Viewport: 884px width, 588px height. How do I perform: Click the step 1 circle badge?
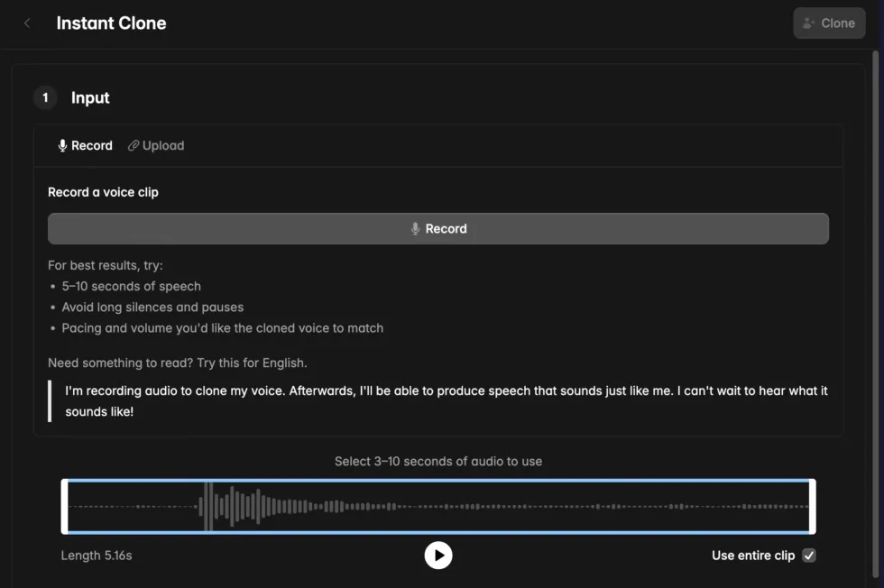tap(45, 97)
